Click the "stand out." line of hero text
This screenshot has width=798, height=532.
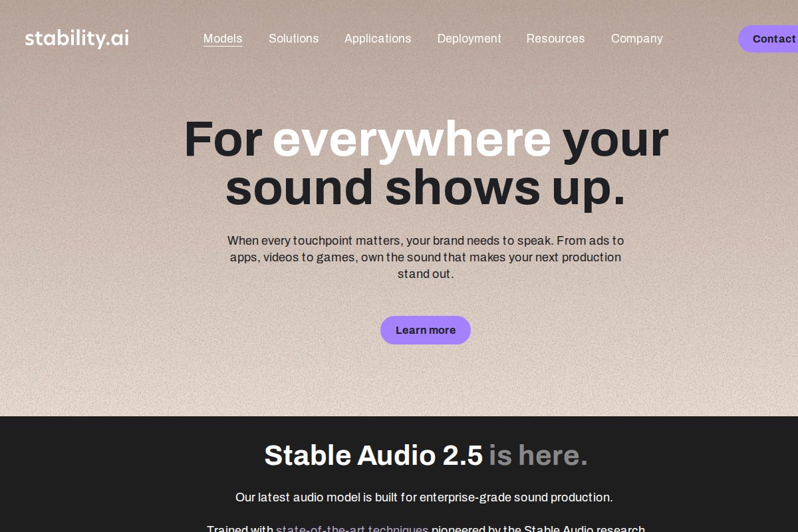click(426, 273)
